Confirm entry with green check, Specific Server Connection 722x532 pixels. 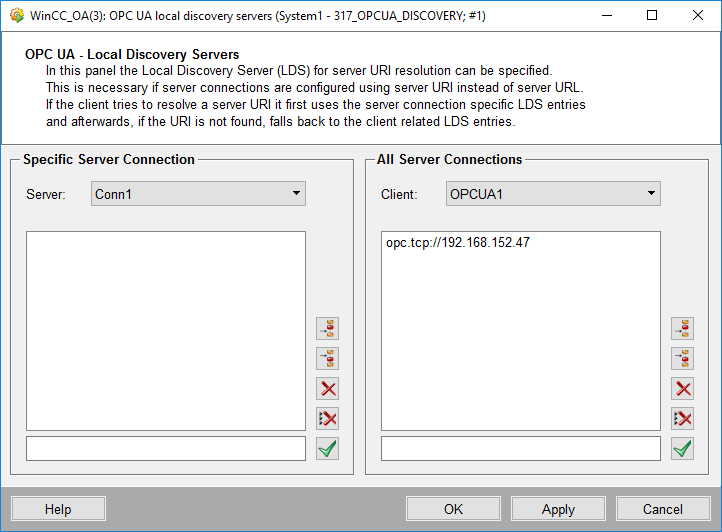pos(327,449)
